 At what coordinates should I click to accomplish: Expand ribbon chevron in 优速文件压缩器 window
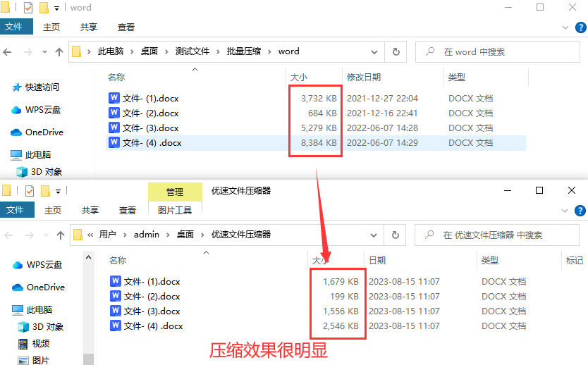tap(565, 211)
